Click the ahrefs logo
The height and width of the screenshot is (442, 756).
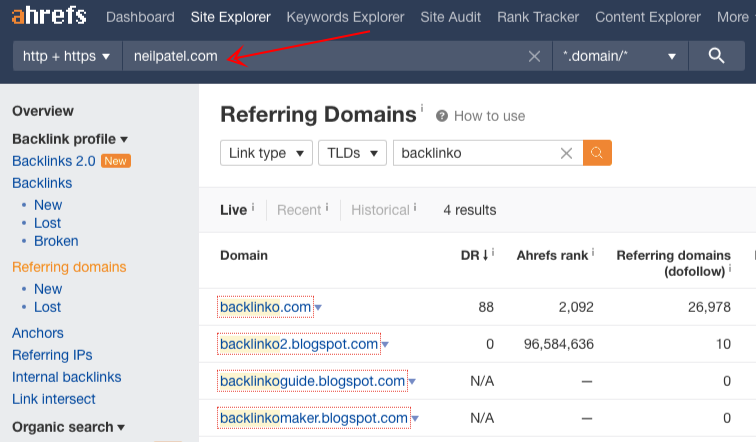49,16
